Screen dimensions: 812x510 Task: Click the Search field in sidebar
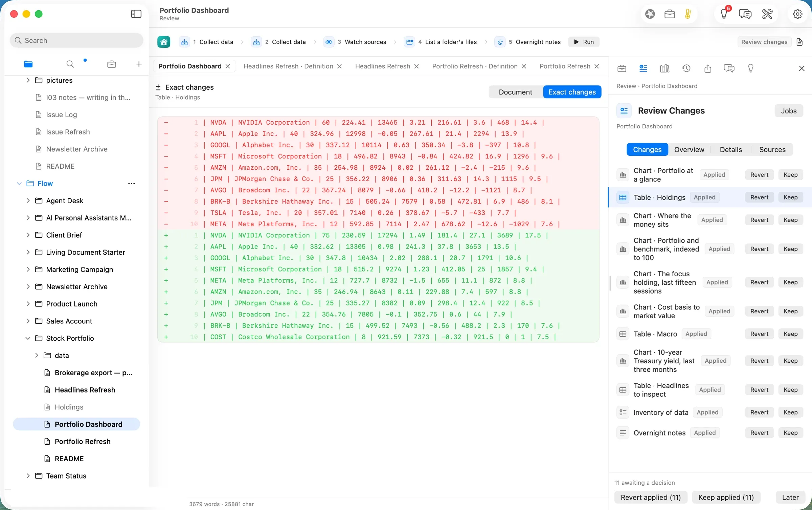click(76, 40)
